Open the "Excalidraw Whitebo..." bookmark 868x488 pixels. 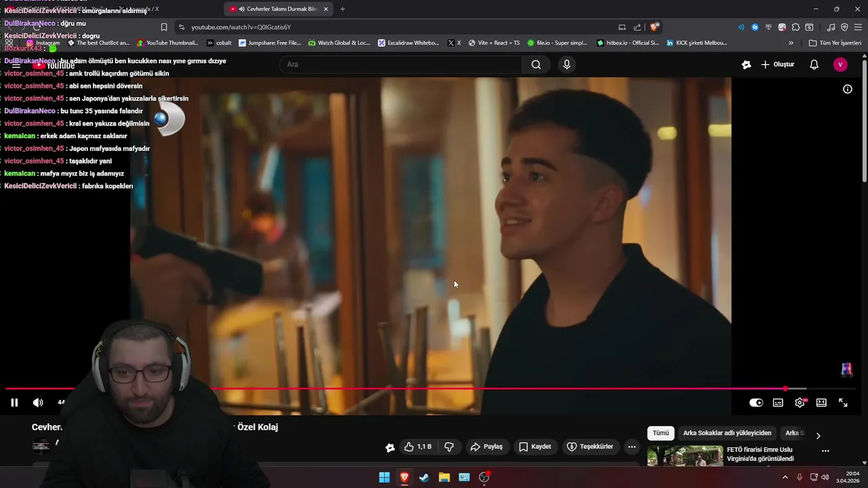(x=409, y=43)
